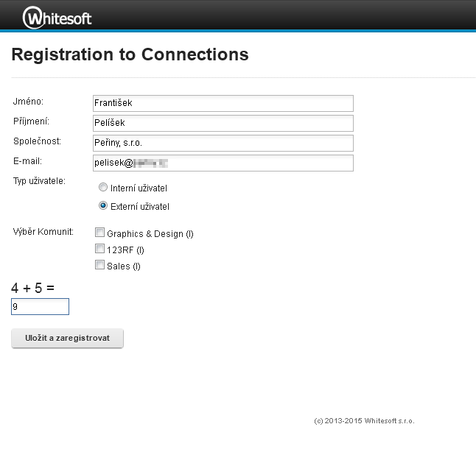The image size is (476, 449).
Task: Click the Příjmení label text
Action: 31,121
